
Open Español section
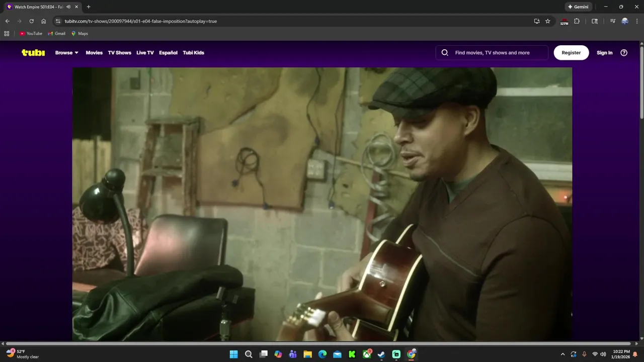[x=168, y=53]
